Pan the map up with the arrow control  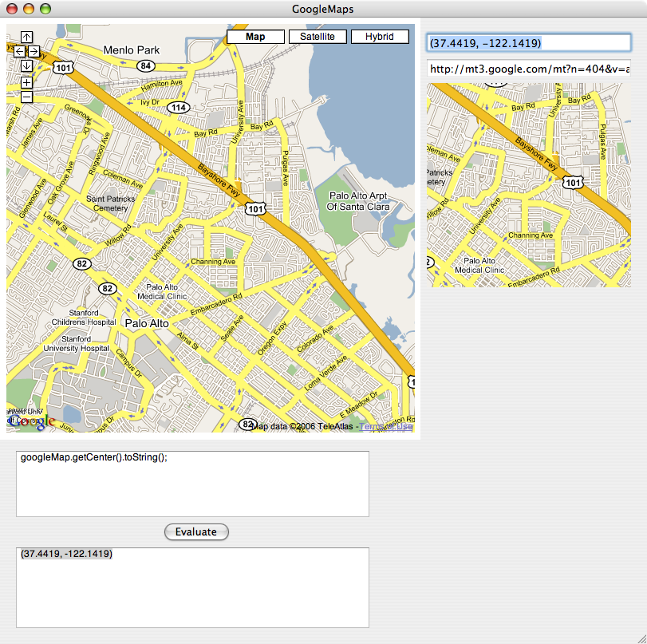(x=27, y=38)
